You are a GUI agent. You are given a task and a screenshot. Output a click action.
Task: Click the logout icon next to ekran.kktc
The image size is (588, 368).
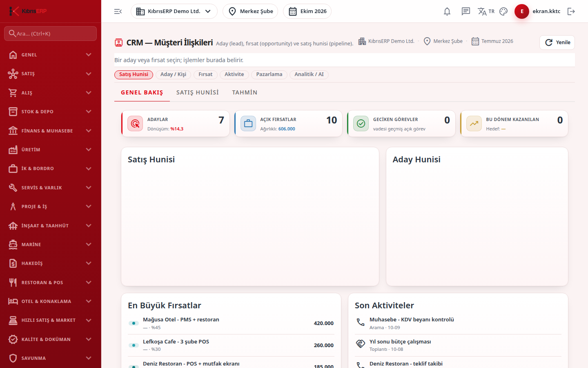coord(571,11)
